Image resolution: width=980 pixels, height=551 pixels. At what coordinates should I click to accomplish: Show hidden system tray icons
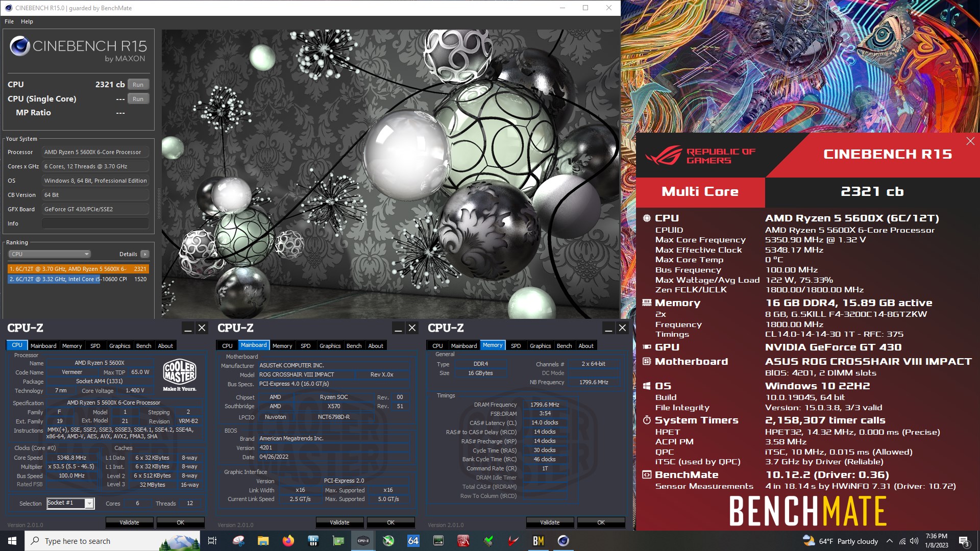click(x=890, y=541)
